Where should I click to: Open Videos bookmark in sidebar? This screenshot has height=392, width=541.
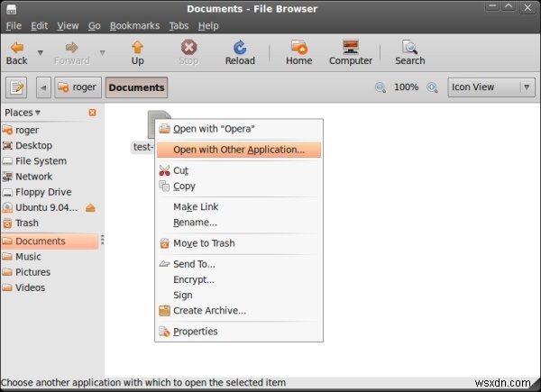tap(50, 287)
